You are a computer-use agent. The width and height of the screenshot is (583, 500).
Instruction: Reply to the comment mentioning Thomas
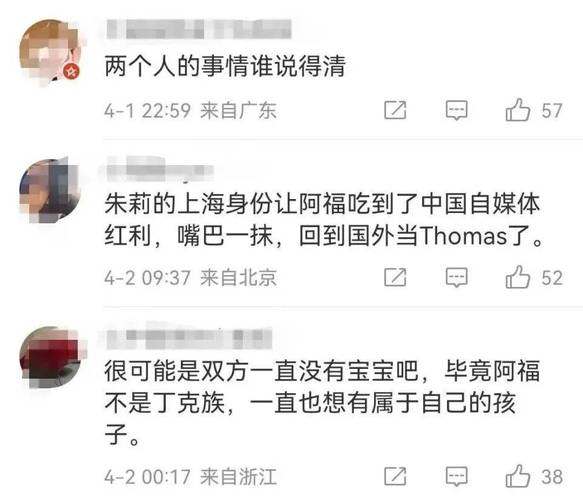[457, 278]
